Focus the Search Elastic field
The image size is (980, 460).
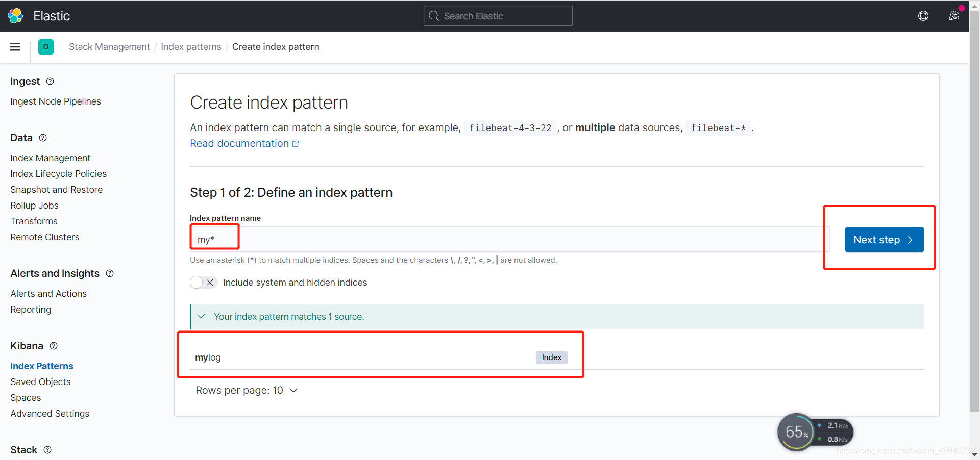pos(498,16)
